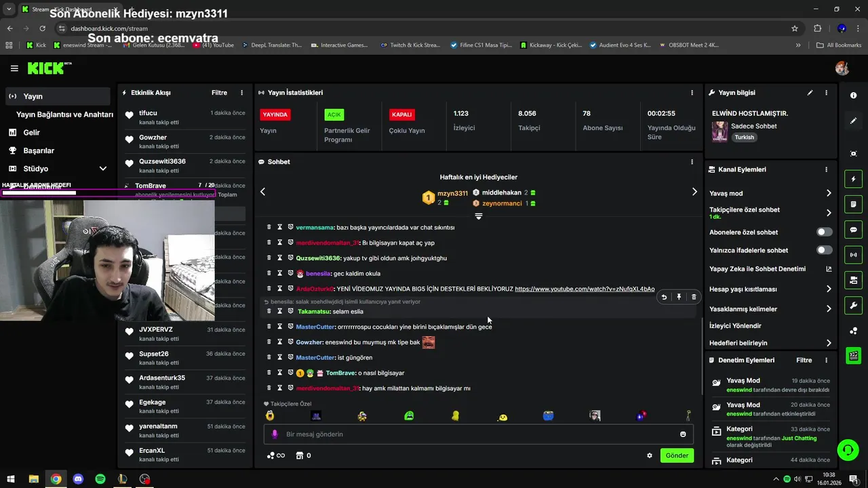Open chat settings gear beside Gönder

pos(649,455)
